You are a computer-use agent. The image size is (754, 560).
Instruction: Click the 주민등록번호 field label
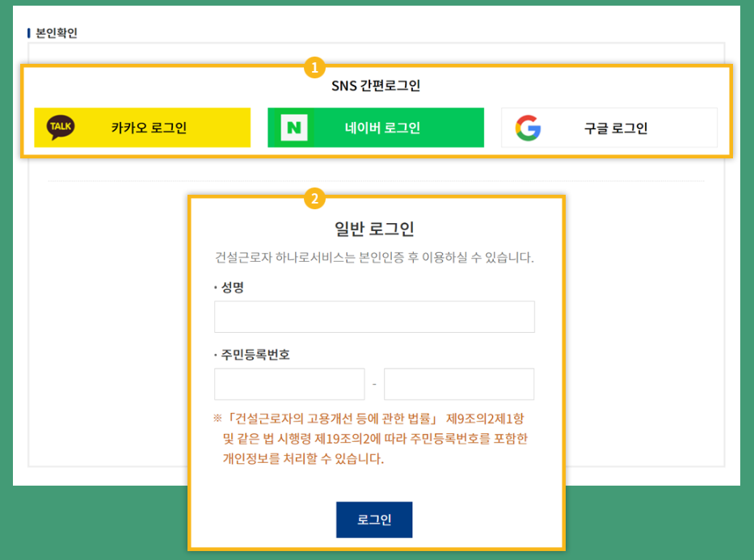click(255, 355)
